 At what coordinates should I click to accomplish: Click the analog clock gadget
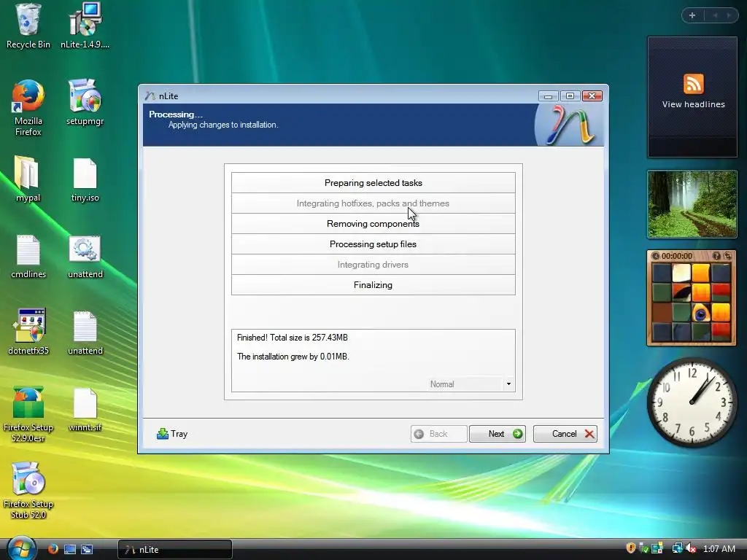click(692, 402)
